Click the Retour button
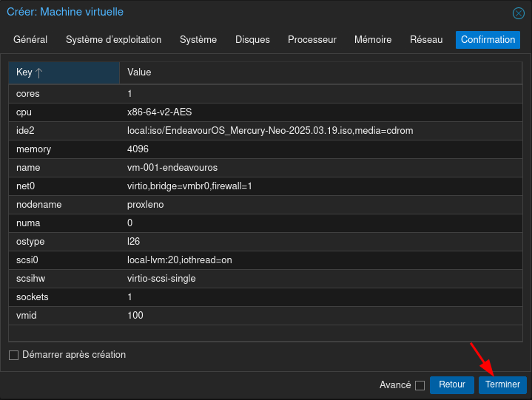 click(451, 384)
